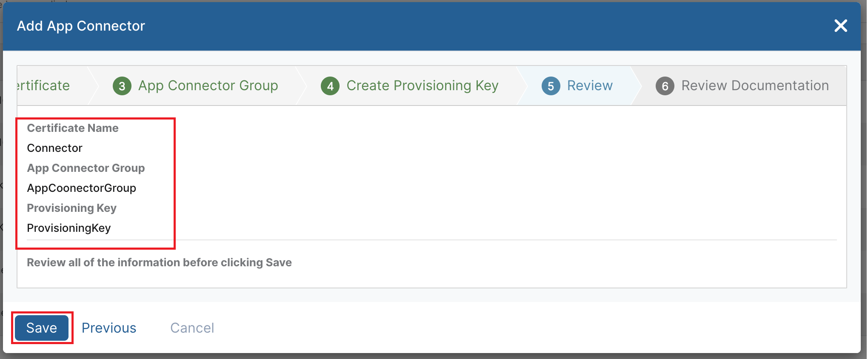This screenshot has width=868, height=359.
Task: Close the Add App Connector dialog
Action: click(x=841, y=26)
